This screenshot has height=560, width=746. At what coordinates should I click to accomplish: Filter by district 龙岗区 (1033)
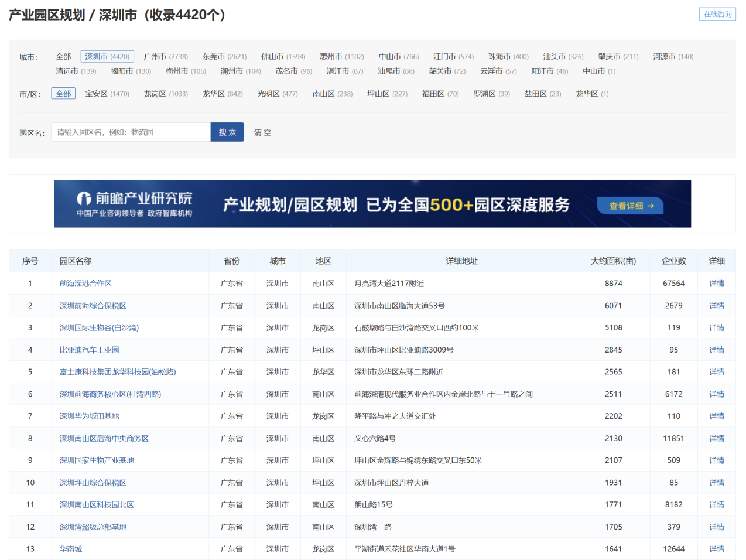click(166, 94)
